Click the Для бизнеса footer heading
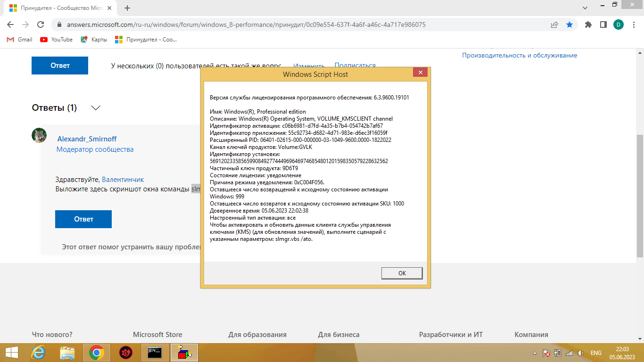The width and height of the screenshot is (644, 362). click(x=339, y=335)
